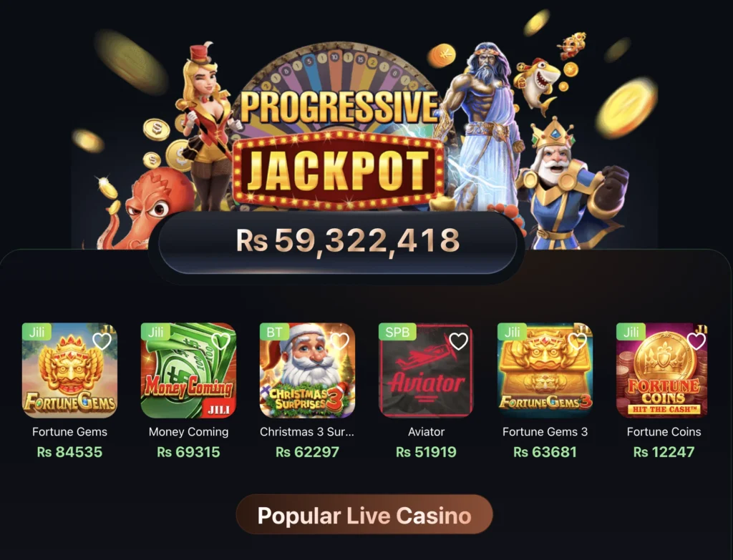Toggle favorite heart on Aviator tile
This screenshot has width=733, height=560.
458,341
